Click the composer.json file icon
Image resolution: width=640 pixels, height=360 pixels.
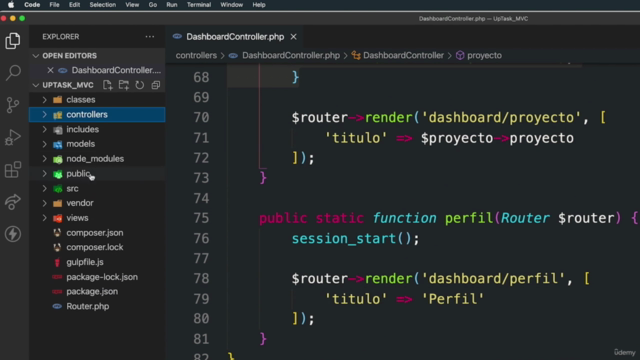58,233
